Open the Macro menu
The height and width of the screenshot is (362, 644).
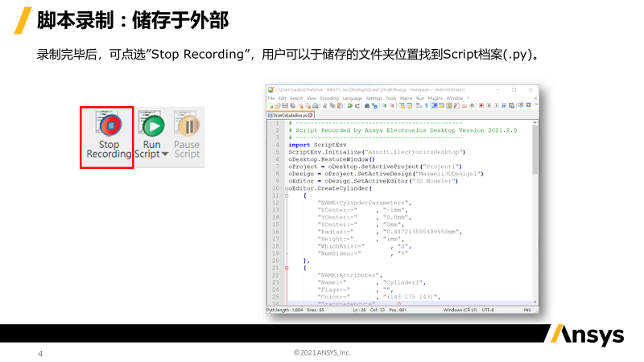pos(407,98)
